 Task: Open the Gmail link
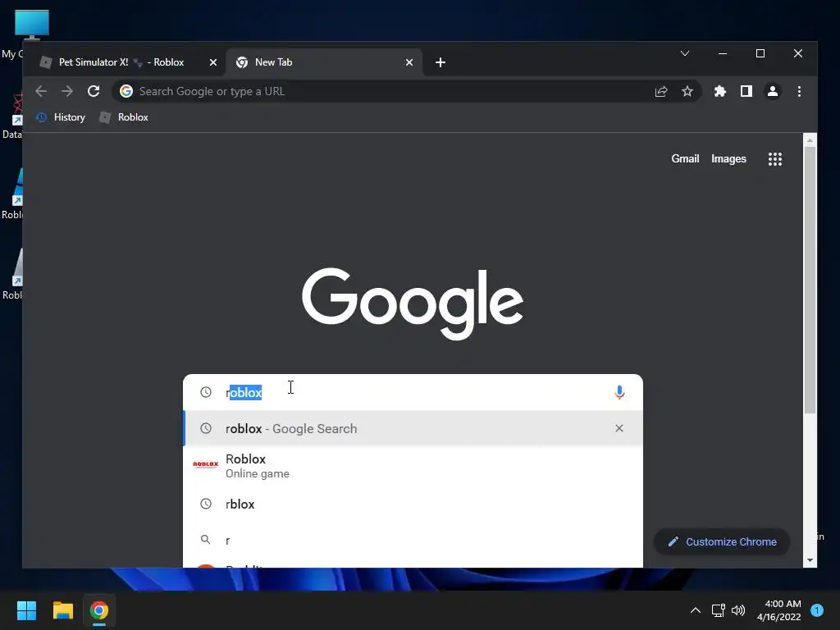(685, 158)
